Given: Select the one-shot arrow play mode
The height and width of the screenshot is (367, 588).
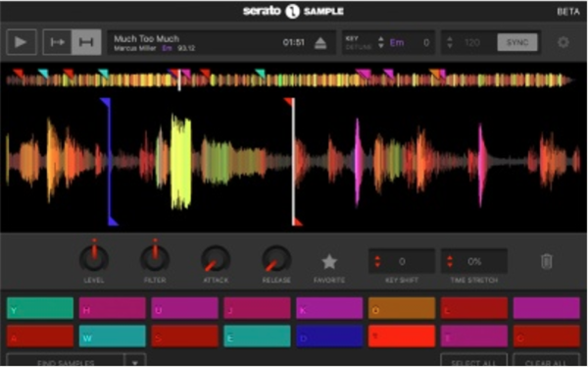Looking at the screenshot, I should [58, 42].
